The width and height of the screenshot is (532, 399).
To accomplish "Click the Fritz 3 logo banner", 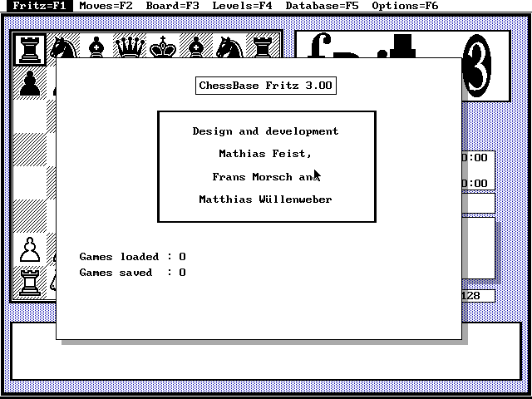I will [x=403, y=46].
